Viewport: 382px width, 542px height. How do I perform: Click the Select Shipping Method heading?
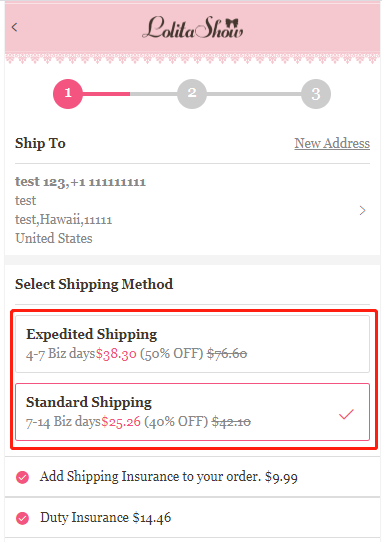pos(94,284)
